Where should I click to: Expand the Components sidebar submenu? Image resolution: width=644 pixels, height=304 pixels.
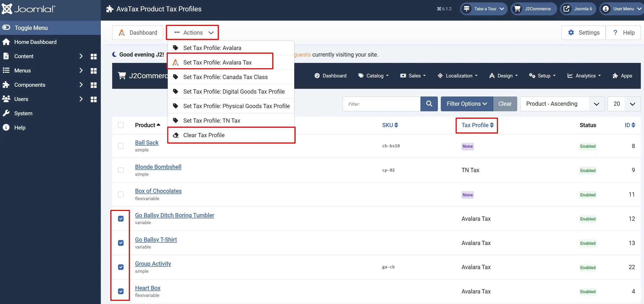(81, 85)
